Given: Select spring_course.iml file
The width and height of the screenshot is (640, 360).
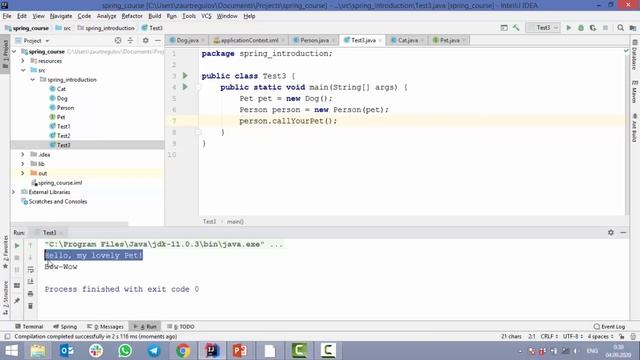Looking at the screenshot, I should pos(60,182).
